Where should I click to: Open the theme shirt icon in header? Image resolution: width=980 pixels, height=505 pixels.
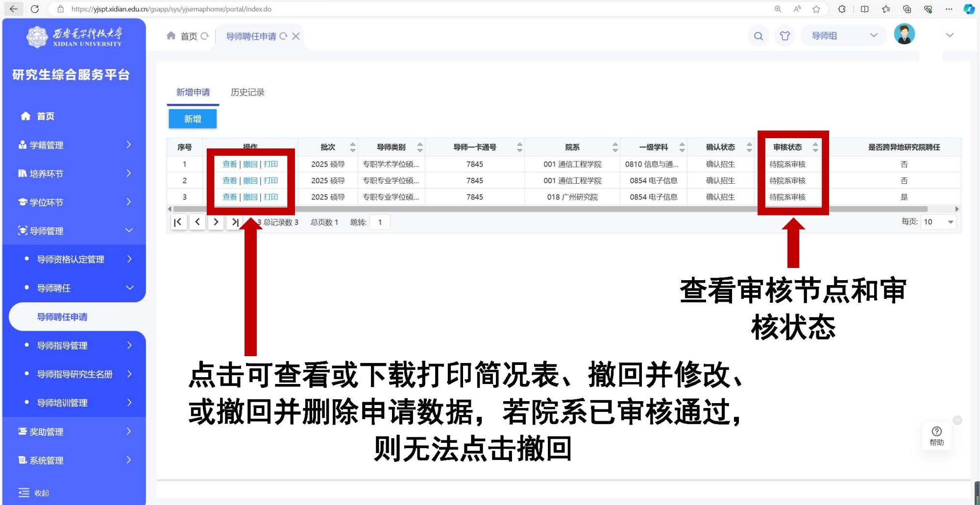click(x=784, y=36)
